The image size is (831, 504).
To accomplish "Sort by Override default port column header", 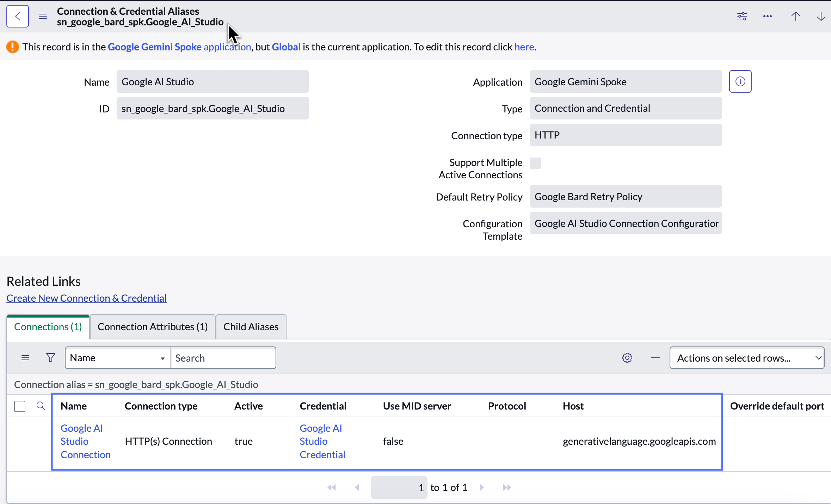I will coord(777,406).
